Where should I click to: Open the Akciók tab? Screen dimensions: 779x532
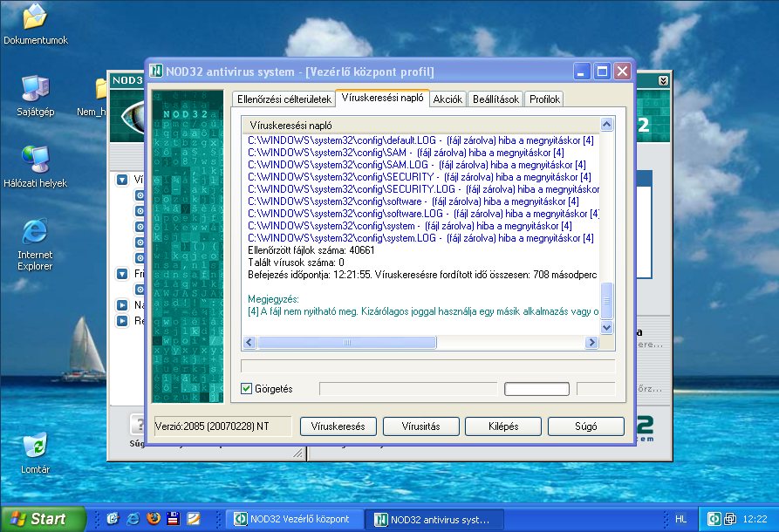[x=448, y=99]
